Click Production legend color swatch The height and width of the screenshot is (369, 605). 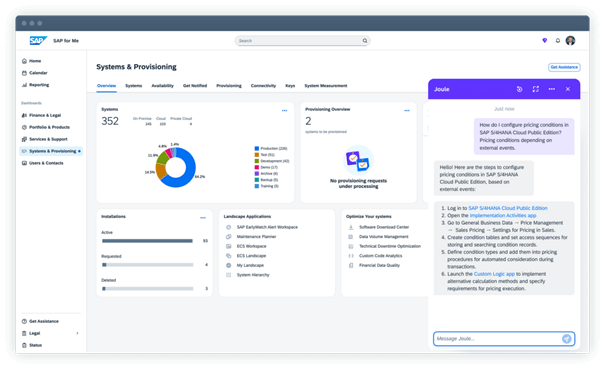coord(257,149)
